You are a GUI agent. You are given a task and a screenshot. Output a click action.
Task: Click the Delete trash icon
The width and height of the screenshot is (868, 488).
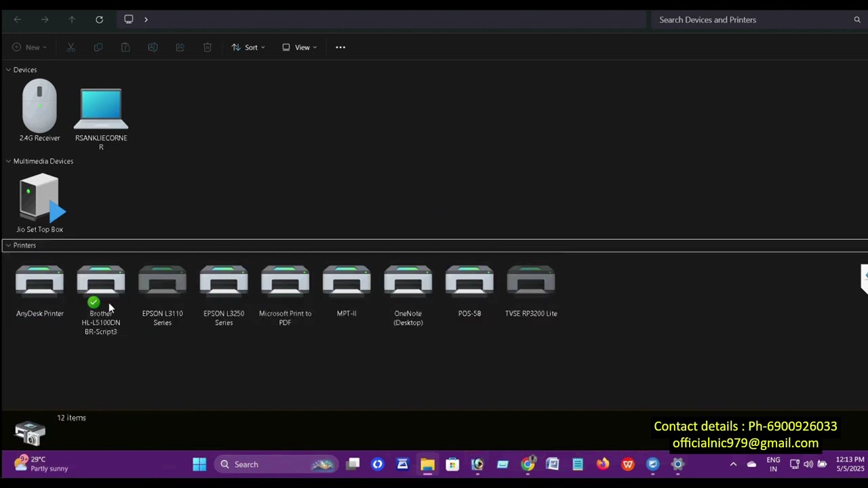point(208,47)
